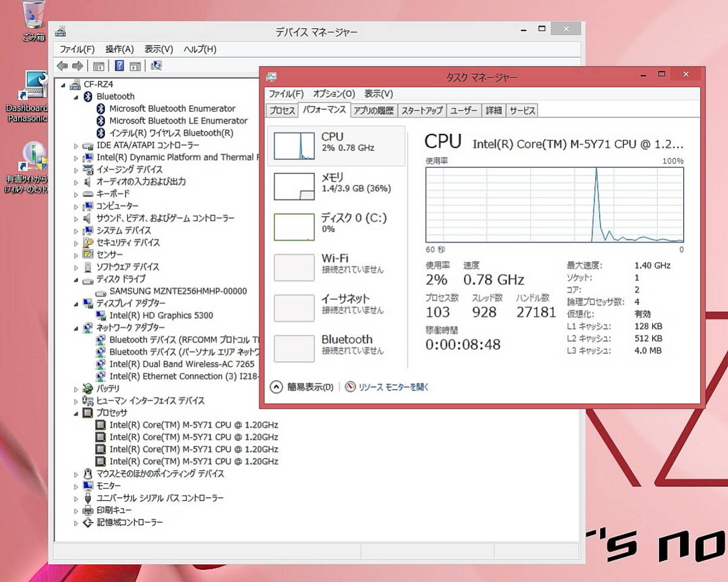Click the printer icon beside 印刷キュー
Viewport: 728px width, 582px height.
tap(88, 510)
